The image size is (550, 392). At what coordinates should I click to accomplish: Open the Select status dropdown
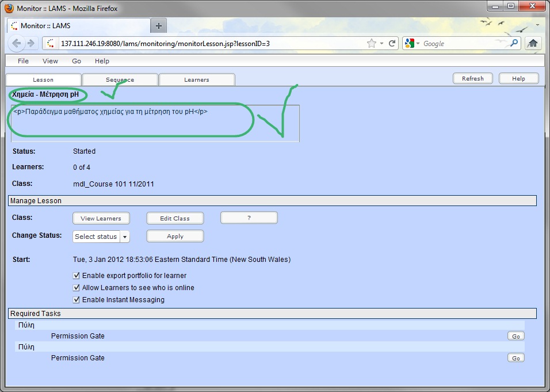(x=101, y=237)
